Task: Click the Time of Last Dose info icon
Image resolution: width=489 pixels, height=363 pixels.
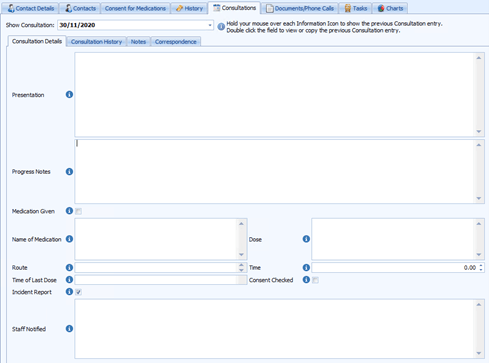Action: [x=69, y=280]
